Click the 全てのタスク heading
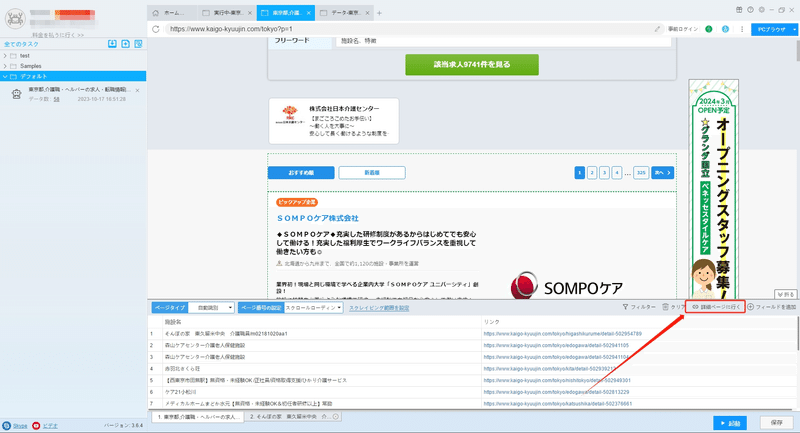Screen dimensions: 800x433 pyautogui.click(x=21, y=44)
